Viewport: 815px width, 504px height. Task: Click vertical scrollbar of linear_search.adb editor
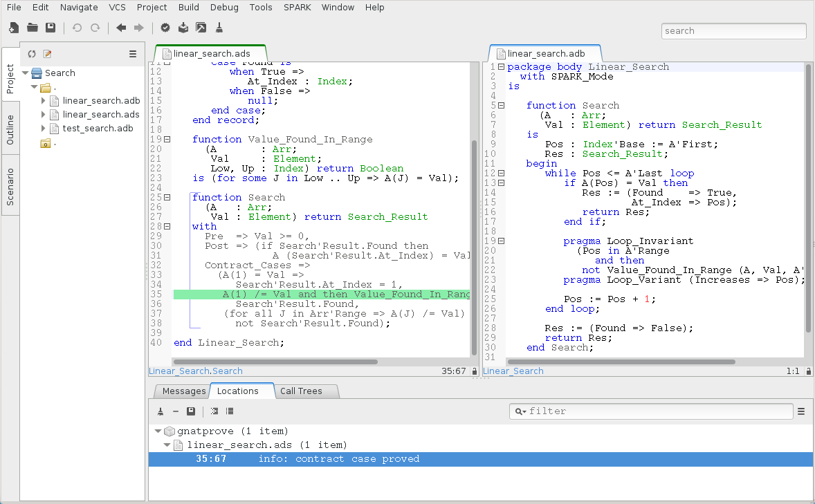(808, 198)
